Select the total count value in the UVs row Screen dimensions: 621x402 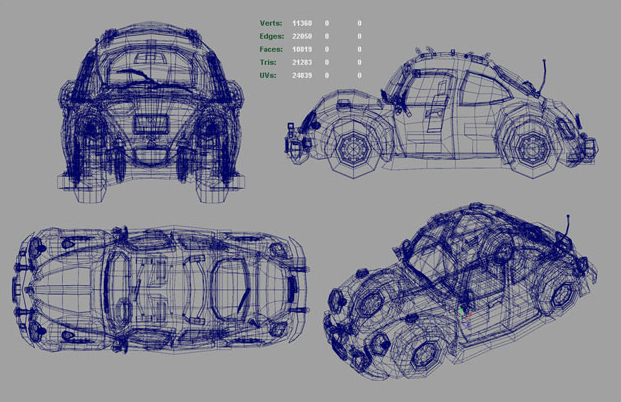point(302,76)
